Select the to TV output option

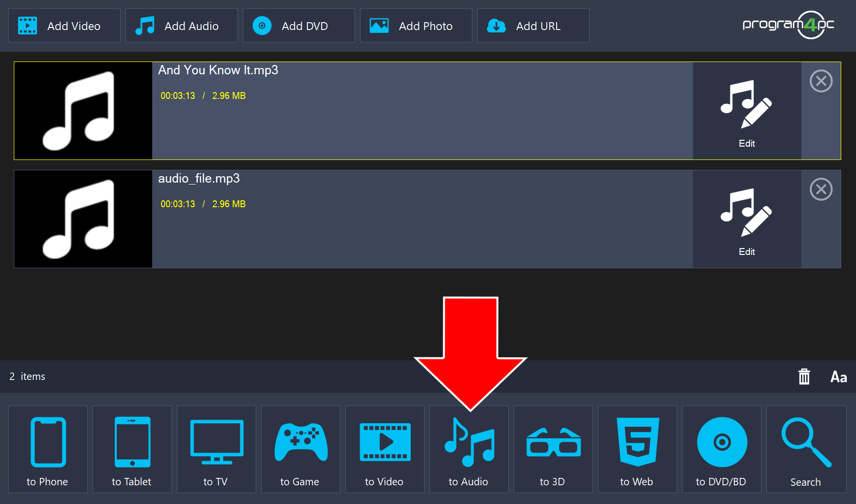(216, 449)
